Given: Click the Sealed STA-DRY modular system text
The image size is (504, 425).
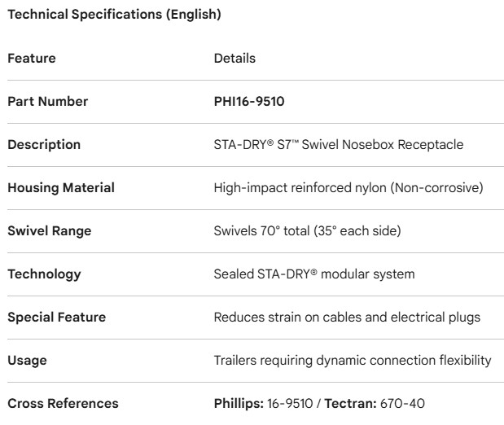Looking at the screenshot, I should [x=314, y=274].
